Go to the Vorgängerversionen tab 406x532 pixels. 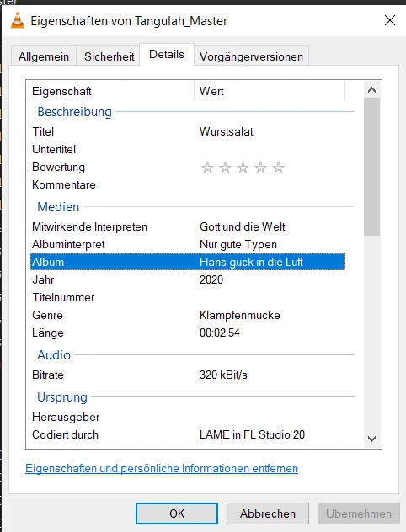[251, 56]
